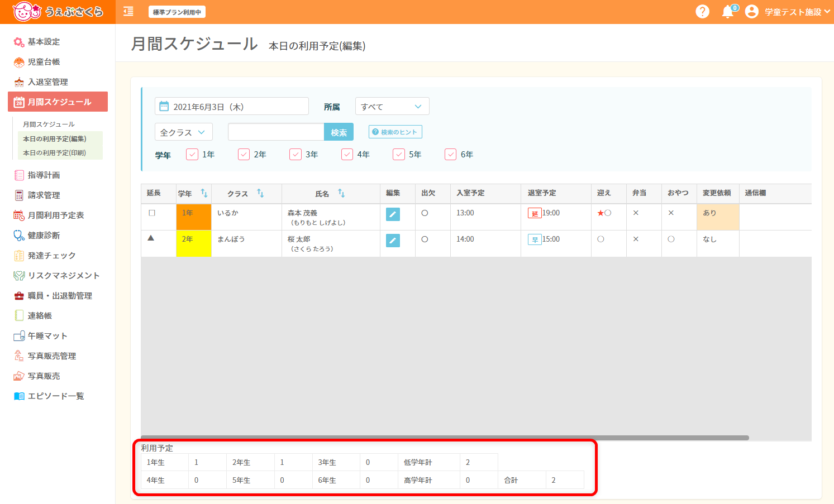Edit 桜 太郎's row with the pencil icon
Viewport: 834px width, 504px height.
(393, 241)
